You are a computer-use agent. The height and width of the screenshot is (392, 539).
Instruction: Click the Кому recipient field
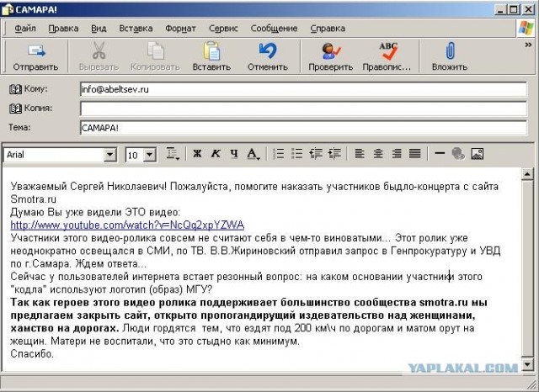(x=303, y=90)
